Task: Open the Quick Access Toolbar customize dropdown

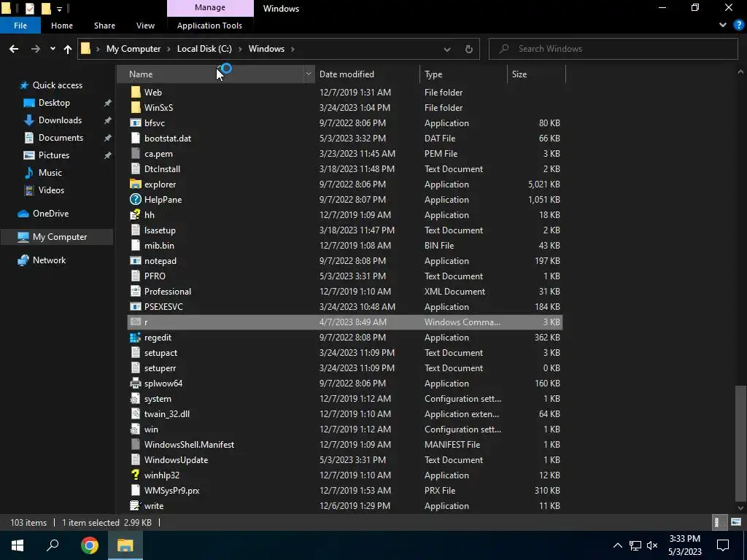Action: 59,9
